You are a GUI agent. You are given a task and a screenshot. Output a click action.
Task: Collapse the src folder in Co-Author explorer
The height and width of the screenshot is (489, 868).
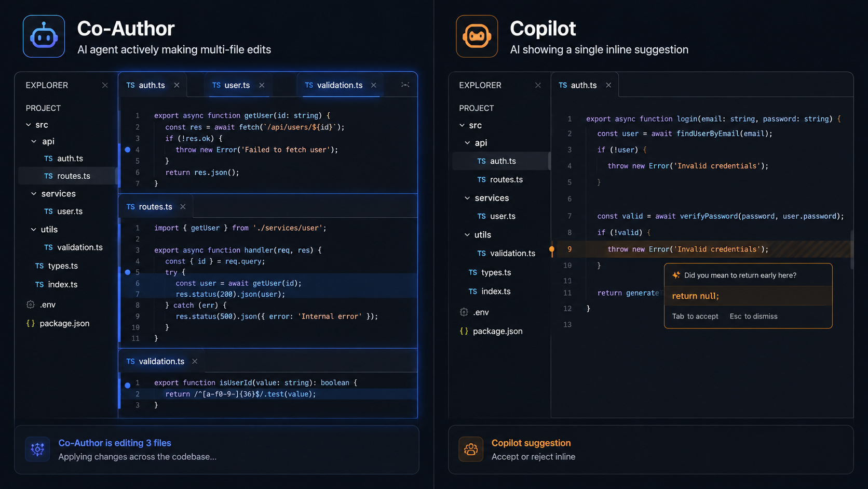(x=29, y=125)
